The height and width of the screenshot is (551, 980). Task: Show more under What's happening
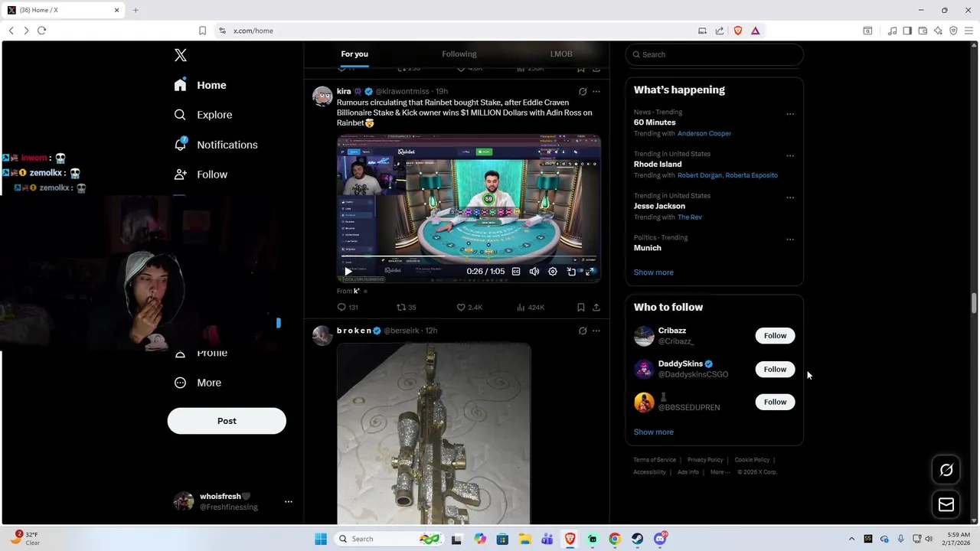653,272
